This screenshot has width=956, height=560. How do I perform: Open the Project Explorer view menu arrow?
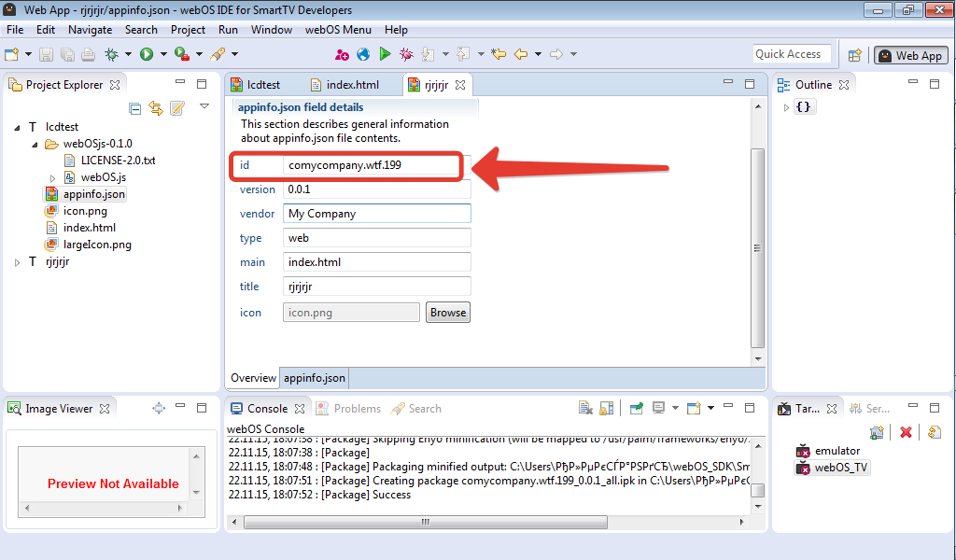(x=204, y=106)
